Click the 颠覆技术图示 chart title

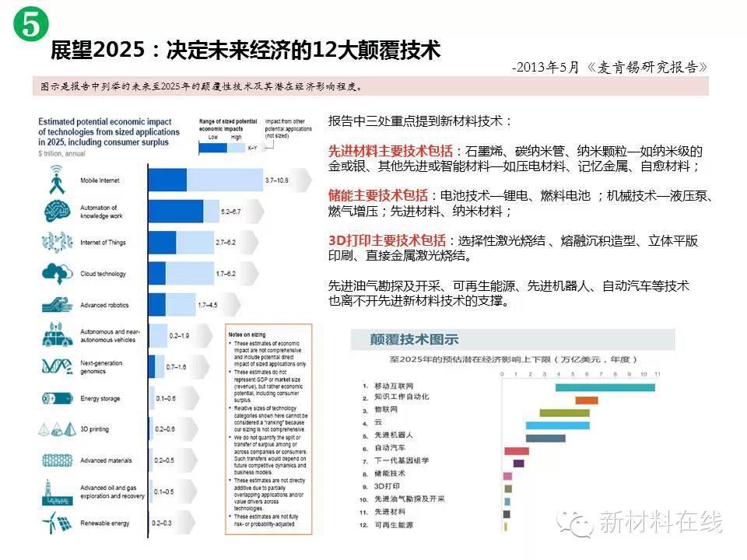tap(404, 339)
